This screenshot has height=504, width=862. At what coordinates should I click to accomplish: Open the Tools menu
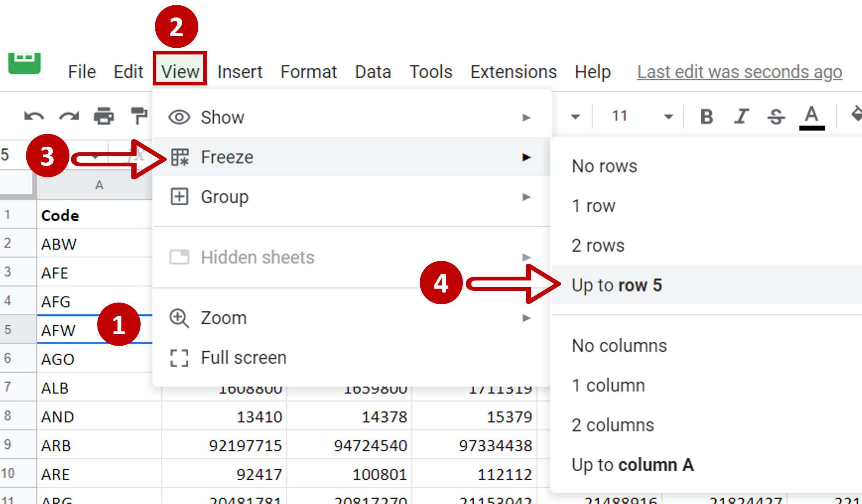(x=431, y=72)
